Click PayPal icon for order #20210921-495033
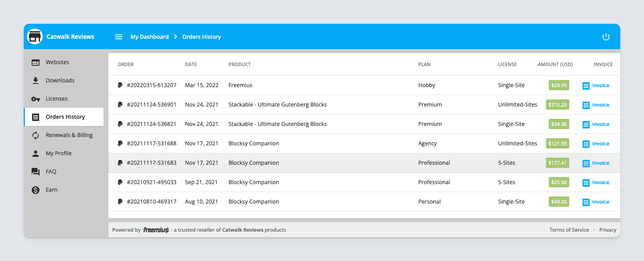Screen dimensions: 644x261 (120, 182)
